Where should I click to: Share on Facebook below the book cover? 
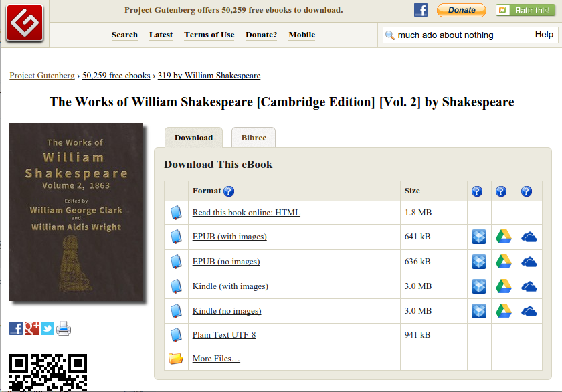pyautogui.click(x=16, y=328)
